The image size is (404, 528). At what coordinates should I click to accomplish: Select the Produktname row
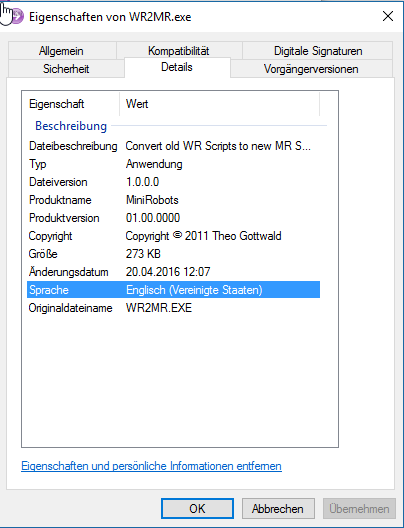173,200
